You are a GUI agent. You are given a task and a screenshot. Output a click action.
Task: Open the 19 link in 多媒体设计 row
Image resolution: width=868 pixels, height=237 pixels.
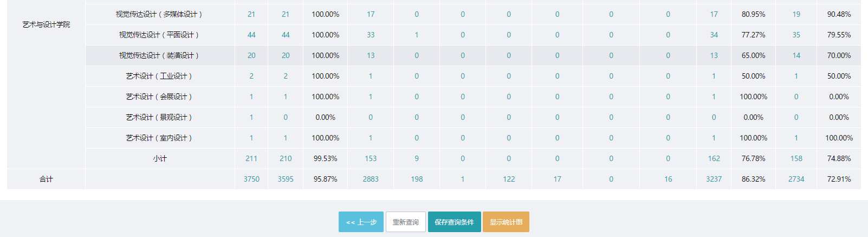[796, 14]
